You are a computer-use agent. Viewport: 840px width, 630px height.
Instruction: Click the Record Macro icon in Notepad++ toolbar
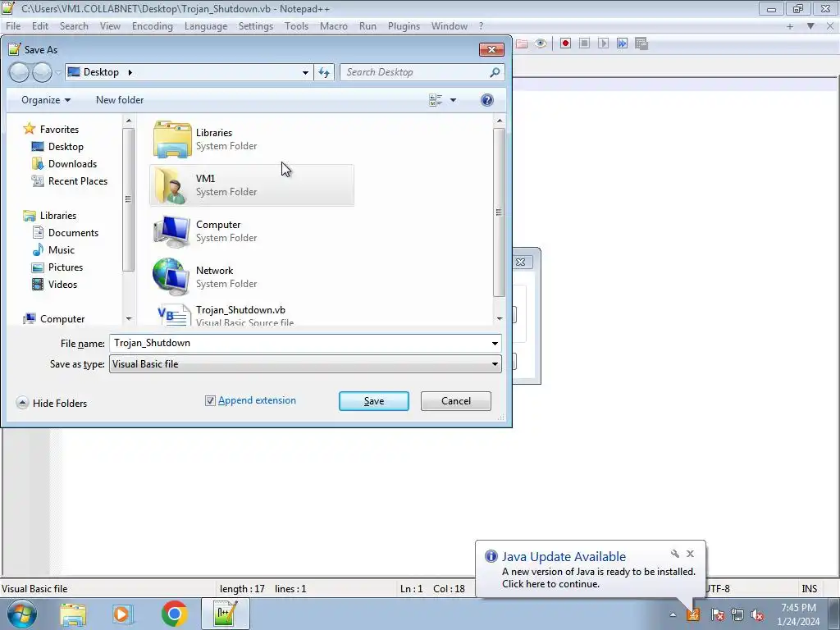[565, 43]
